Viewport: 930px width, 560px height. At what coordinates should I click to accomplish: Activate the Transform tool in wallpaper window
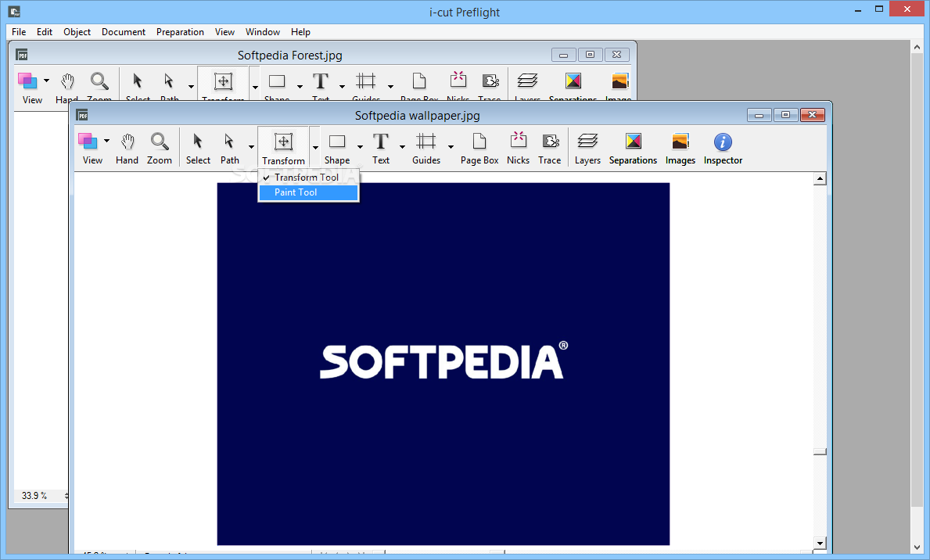[x=283, y=149]
